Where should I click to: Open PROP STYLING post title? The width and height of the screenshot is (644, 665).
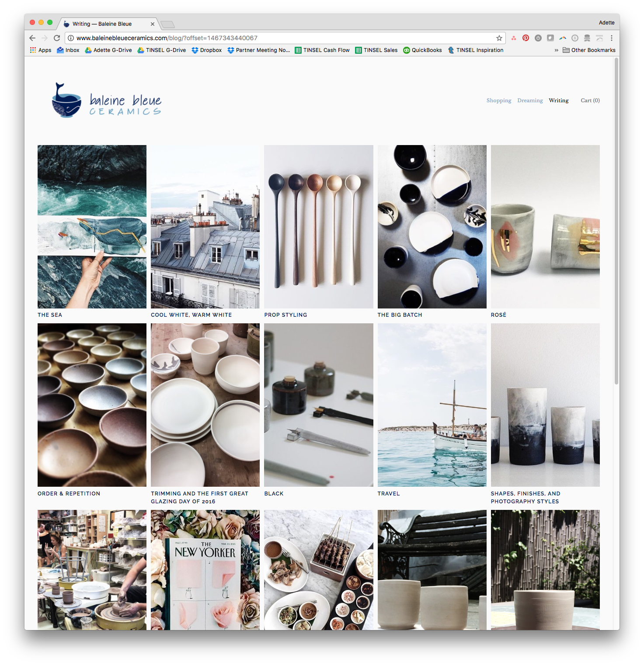click(x=285, y=315)
